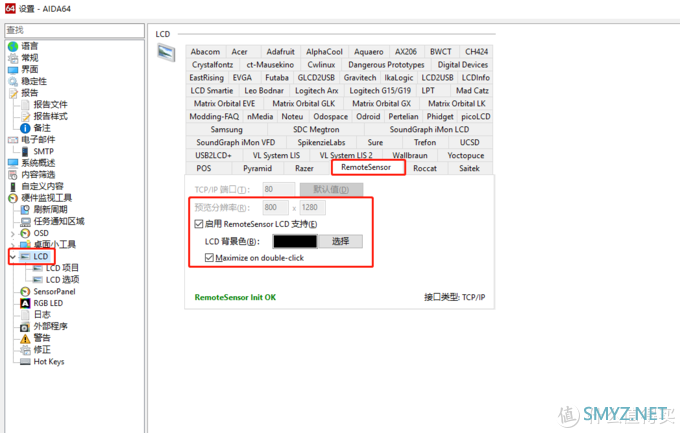This screenshot has height=433, width=680.
Task: Click the icon beside 自定义内容
Action: tap(13, 187)
